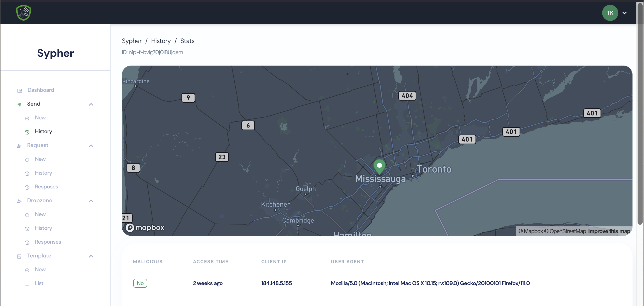The image size is (644, 306).
Task: Collapse the Send section chevron
Action: (x=91, y=104)
